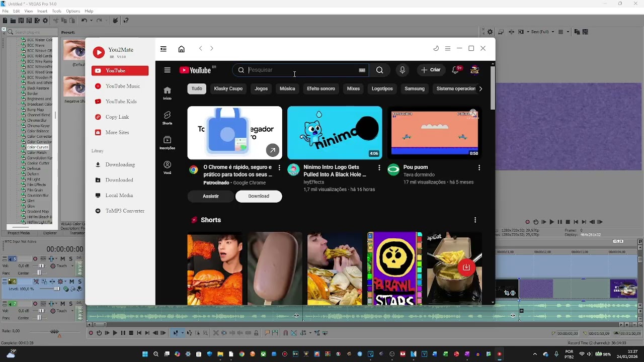Image resolution: width=644 pixels, height=362 pixels.
Task: Click the Assistir button on Chrome ad
Action: 211,196
